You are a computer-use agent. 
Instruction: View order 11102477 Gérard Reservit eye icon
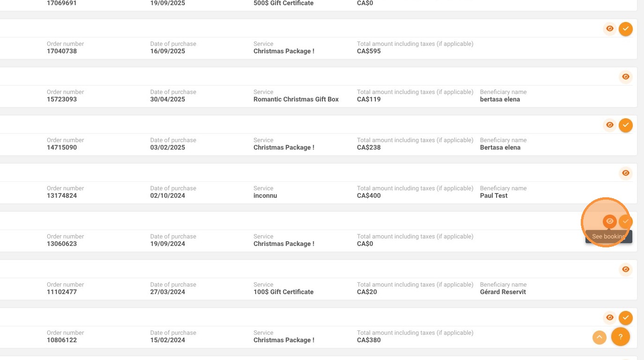pos(626,269)
